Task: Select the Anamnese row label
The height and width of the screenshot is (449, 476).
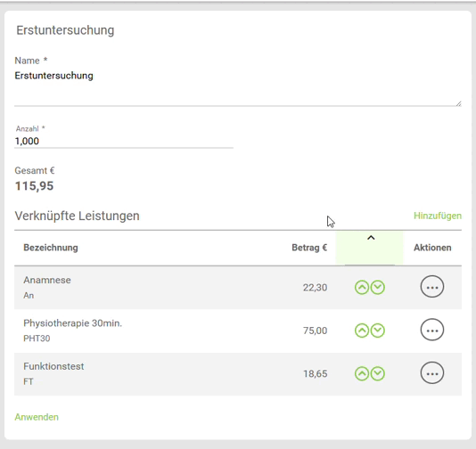Action: click(47, 280)
